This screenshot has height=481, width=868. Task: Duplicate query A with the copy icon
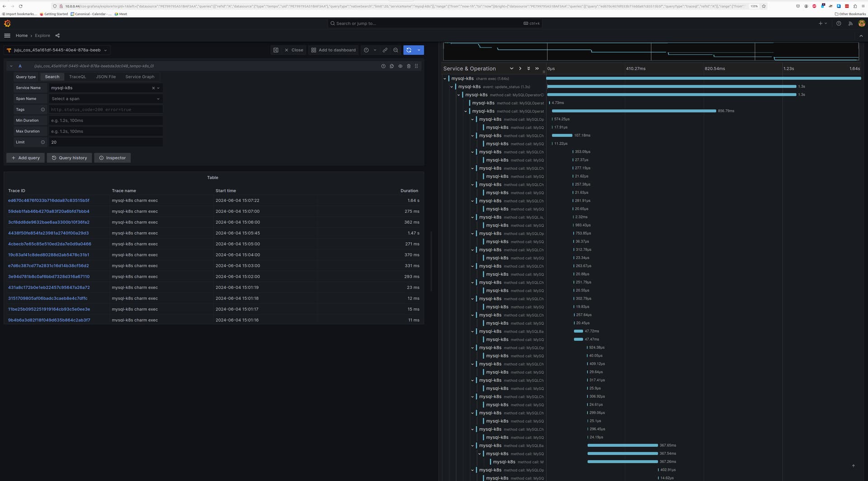pyautogui.click(x=392, y=66)
